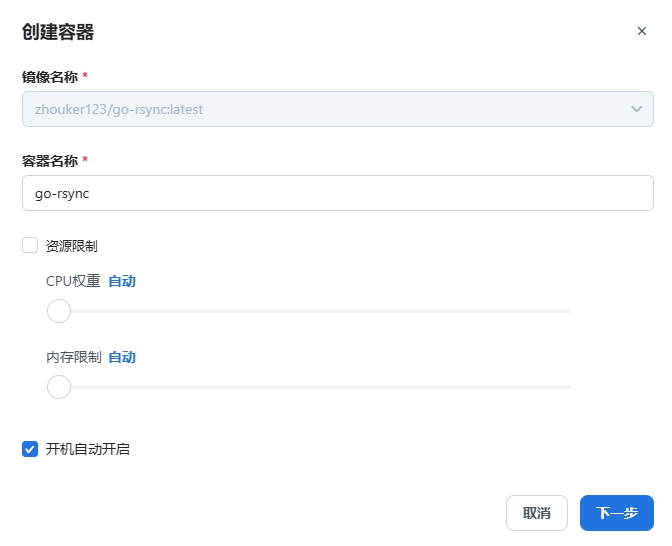Close the 创建容器 dialog with the X icon
672x546 pixels.
[642, 31]
